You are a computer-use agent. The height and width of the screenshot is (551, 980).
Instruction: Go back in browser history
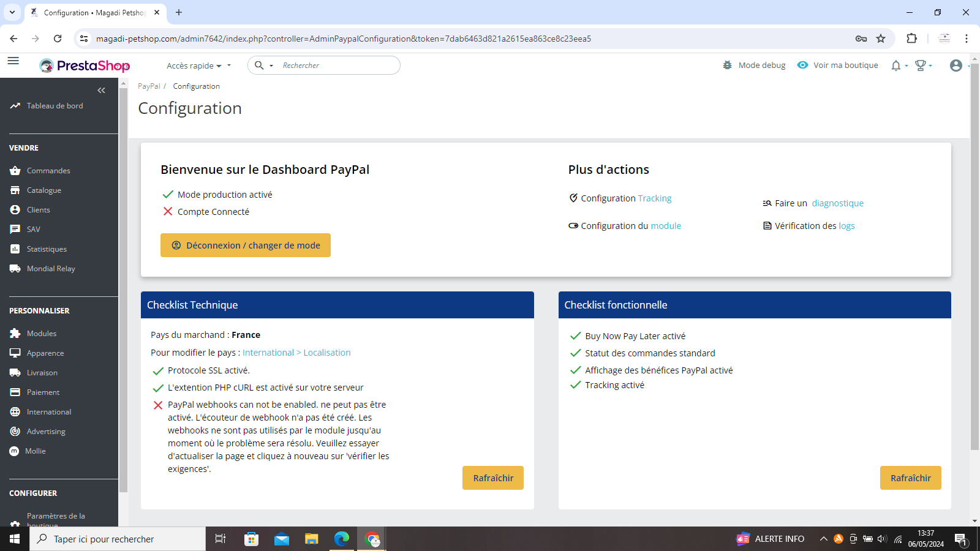(13, 39)
